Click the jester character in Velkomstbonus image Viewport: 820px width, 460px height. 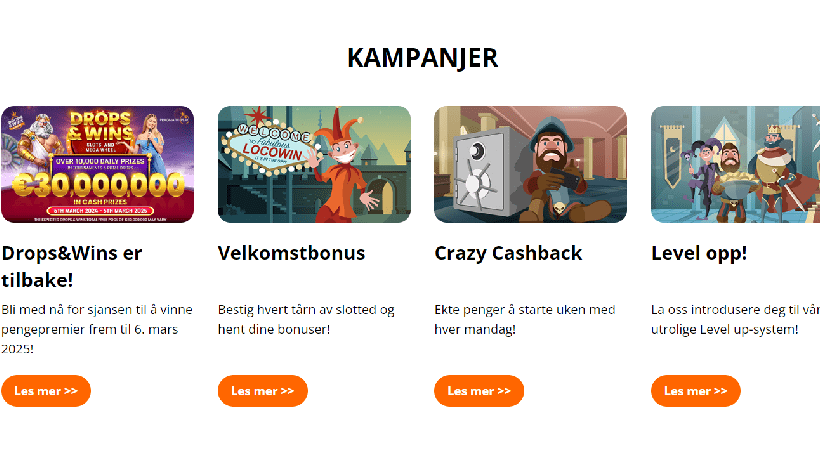click(x=348, y=165)
